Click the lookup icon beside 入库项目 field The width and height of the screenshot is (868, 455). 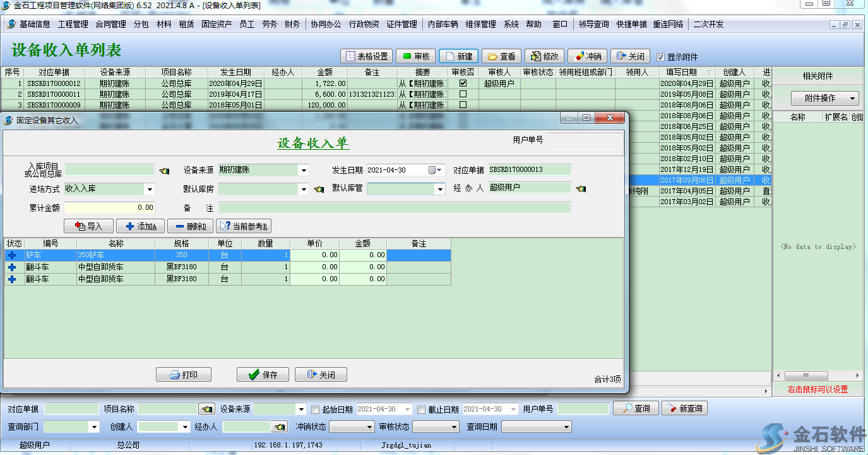coord(164,171)
